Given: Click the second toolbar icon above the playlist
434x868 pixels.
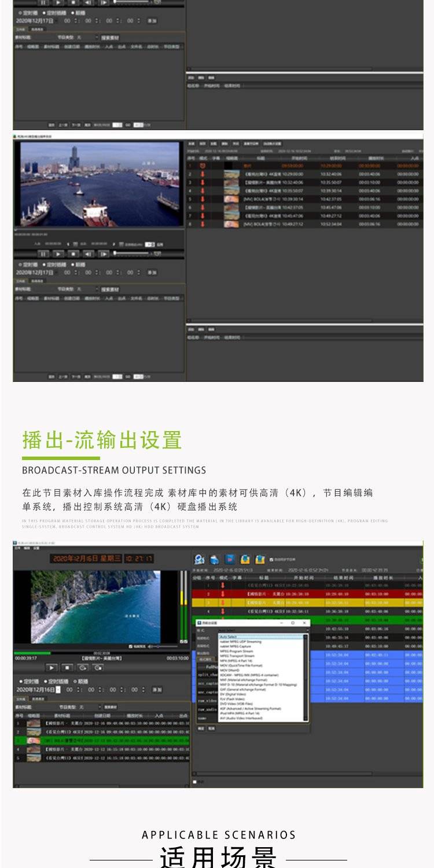Looking at the screenshot, I should [215, 559].
